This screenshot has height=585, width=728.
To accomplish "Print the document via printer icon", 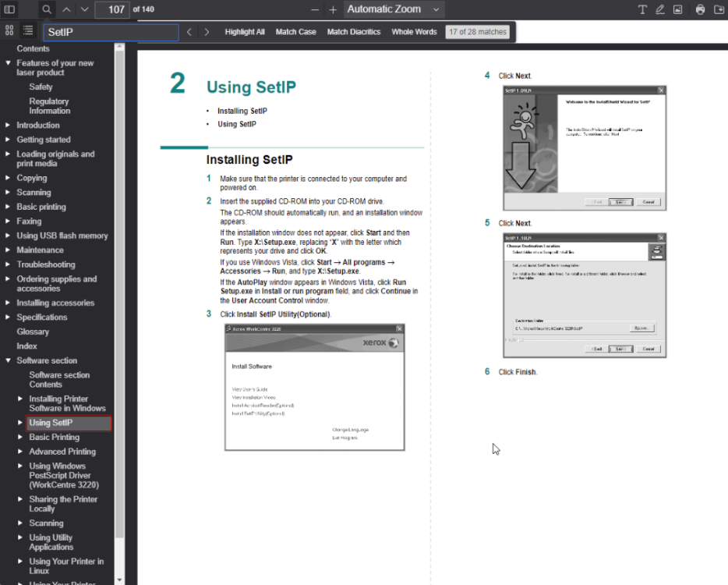I will click(700, 9).
